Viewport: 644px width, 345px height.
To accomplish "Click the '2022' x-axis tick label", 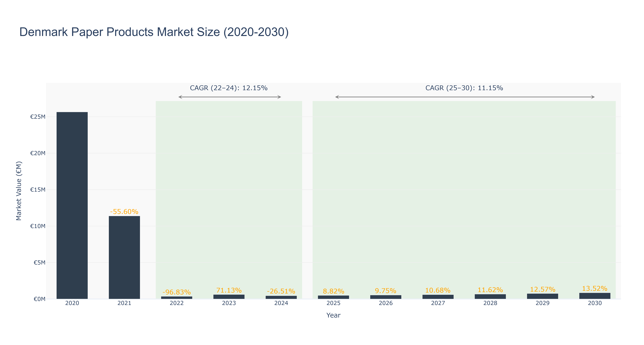I will coord(177,303).
